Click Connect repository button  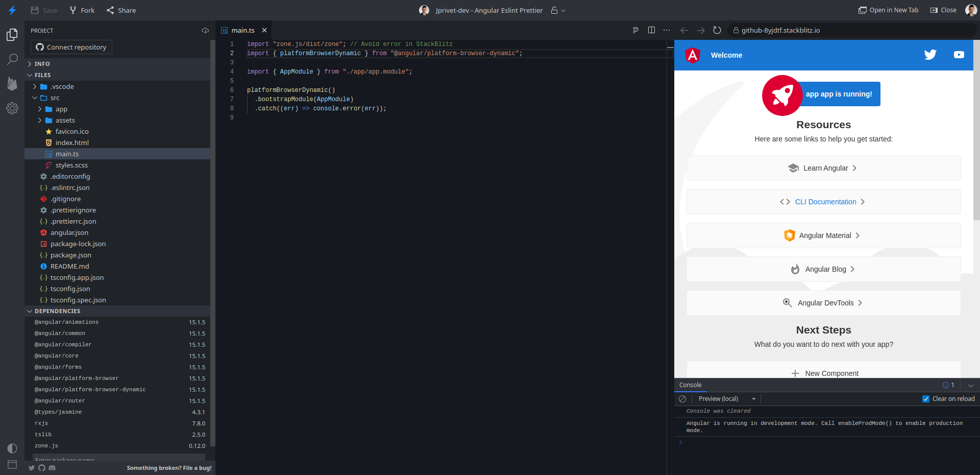71,47
